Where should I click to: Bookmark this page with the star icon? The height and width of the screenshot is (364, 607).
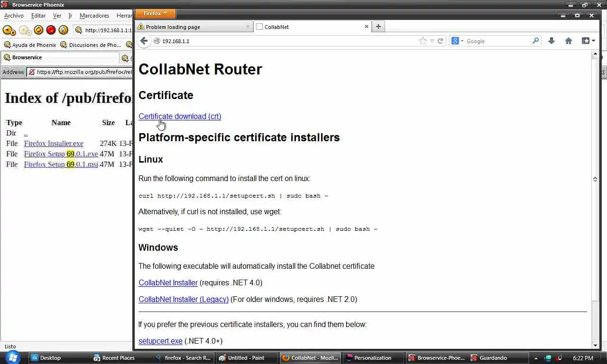pyautogui.click(x=423, y=41)
